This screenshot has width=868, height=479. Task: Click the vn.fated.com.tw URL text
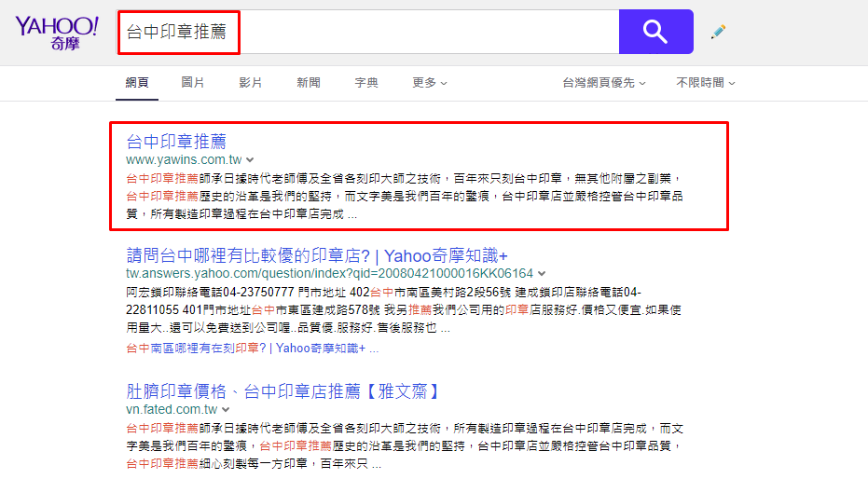[x=172, y=409]
